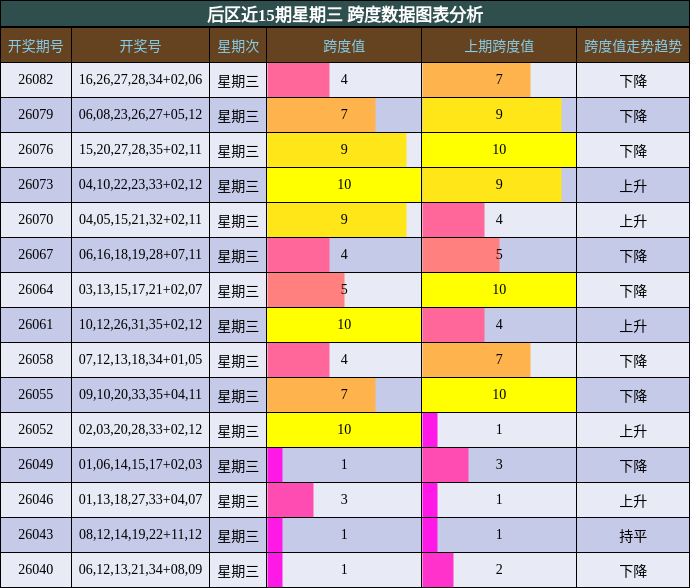690x588 pixels.
Task: Click numbers 04,05,15,21,32+02,11
Action: [140, 220]
